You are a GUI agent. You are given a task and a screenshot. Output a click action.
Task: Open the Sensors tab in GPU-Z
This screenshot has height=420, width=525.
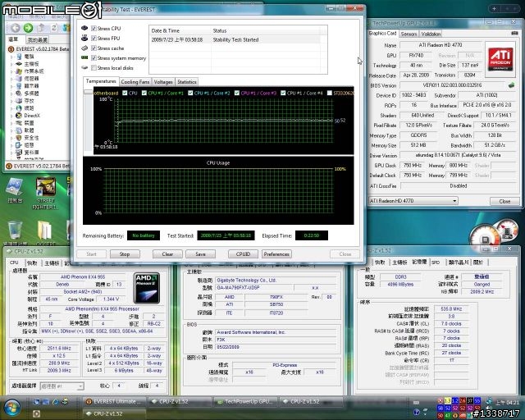click(x=409, y=34)
